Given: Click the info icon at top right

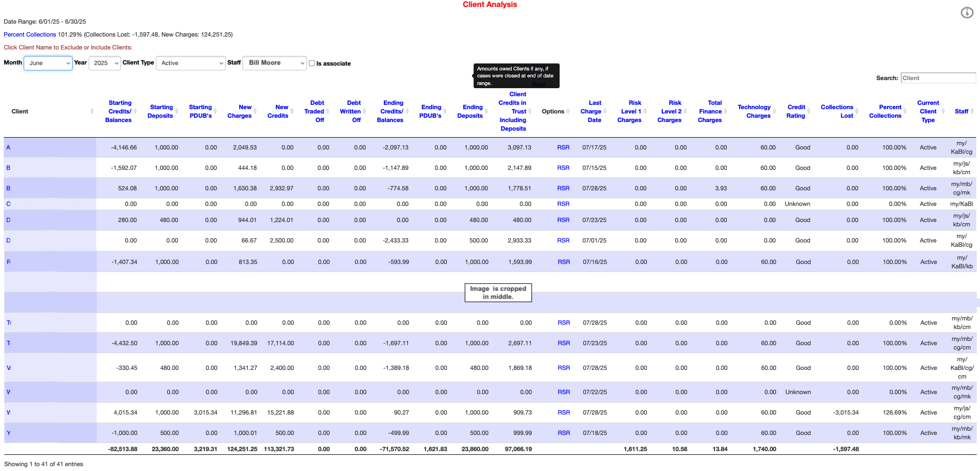Looking at the screenshot, I should click(x=967, y=13).
